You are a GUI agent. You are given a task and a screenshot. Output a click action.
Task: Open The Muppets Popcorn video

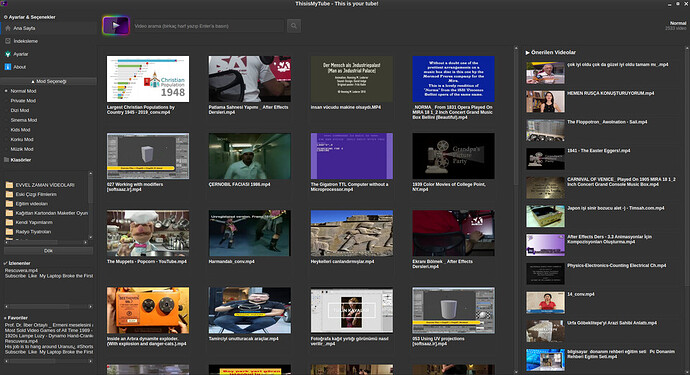[x=148, y=233]
